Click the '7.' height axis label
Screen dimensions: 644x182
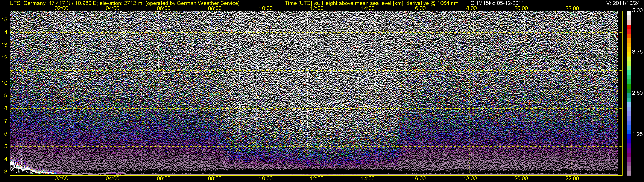6,121
